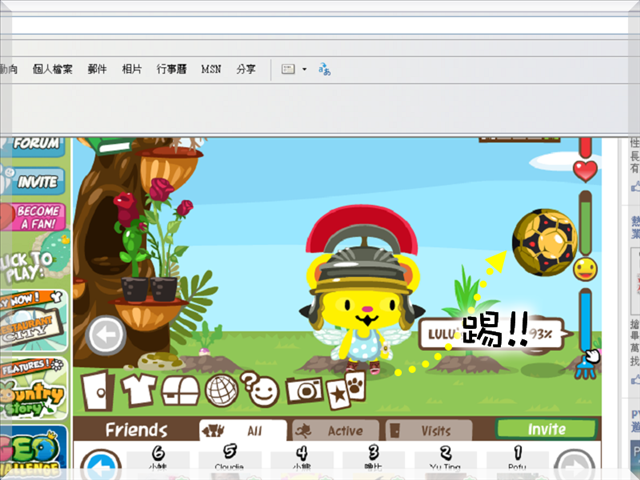Click the translate icon in the browser toolbar
The image size is (640, 480).
coord(324,69)
